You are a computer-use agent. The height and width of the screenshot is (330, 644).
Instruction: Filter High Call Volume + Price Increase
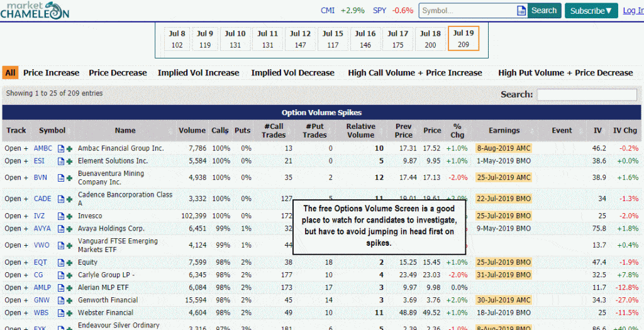pos(415,73)
